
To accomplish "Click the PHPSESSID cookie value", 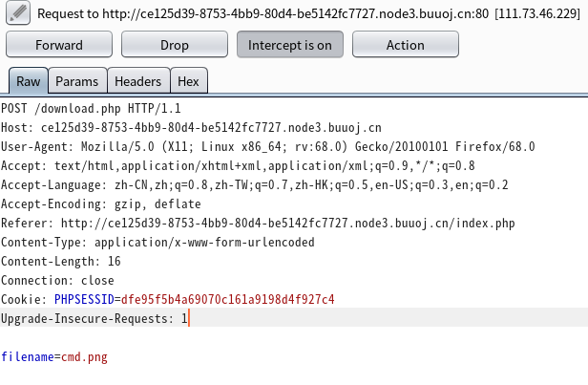I will click(227, 299).
